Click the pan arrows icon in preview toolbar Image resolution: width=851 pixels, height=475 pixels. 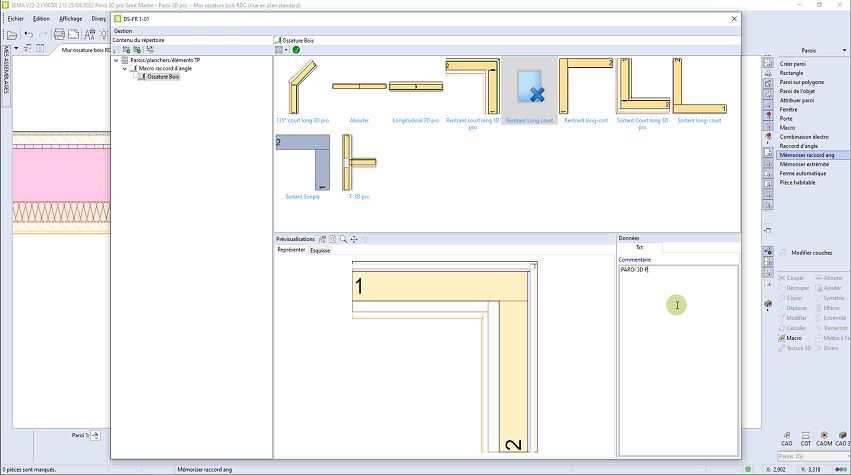354,239
